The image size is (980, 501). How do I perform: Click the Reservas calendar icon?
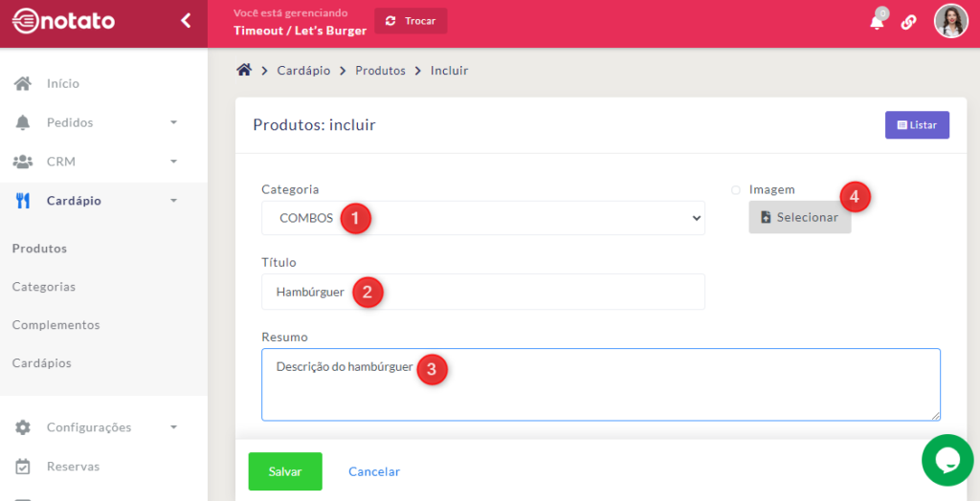click(x=23, y=467)
